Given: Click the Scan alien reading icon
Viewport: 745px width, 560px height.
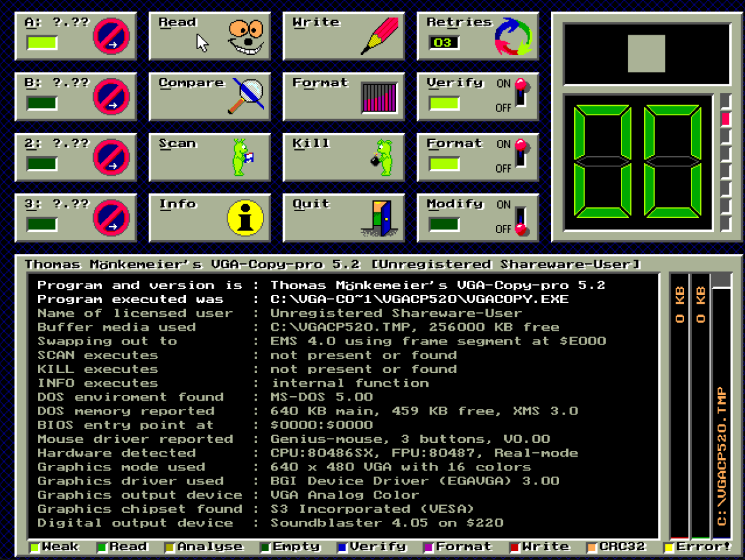Looking at the screenshot, I should click(242, 157).
